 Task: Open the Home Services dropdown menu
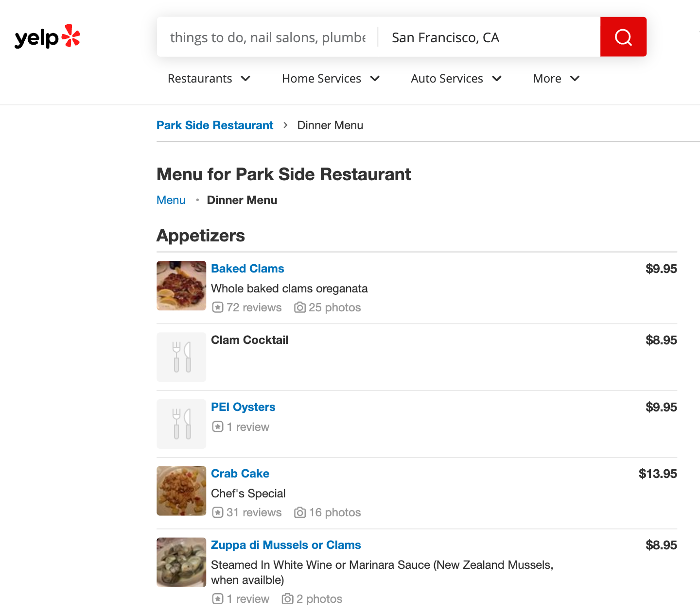pos(331,79)
